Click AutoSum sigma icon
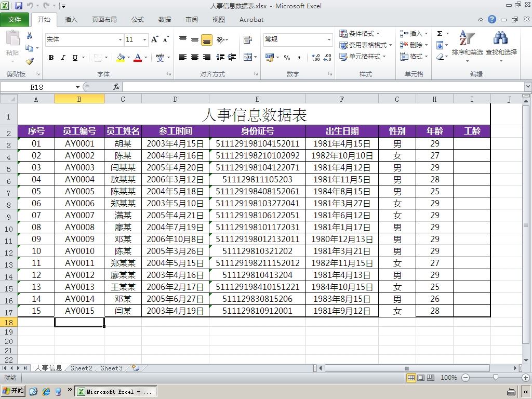532x399 pixels. click(x=440, y=34)
